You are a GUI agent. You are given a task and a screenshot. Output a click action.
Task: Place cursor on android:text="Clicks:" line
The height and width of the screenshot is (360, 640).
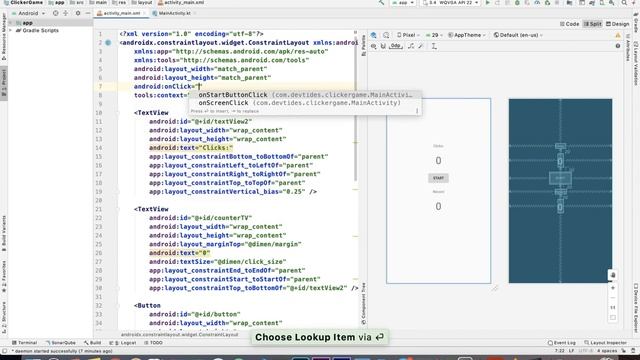coord(191,148)
